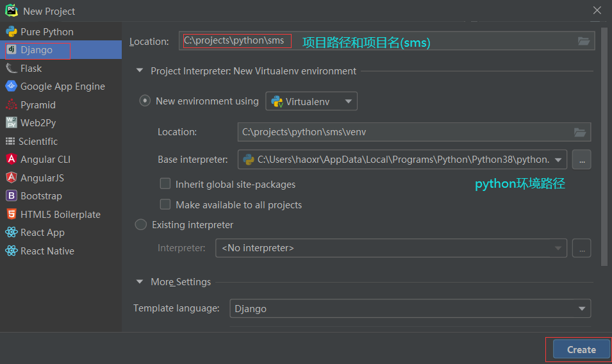Open the Virtualenv environment dropdown
This screenshot has width=612, height=364.
point(311,101)
